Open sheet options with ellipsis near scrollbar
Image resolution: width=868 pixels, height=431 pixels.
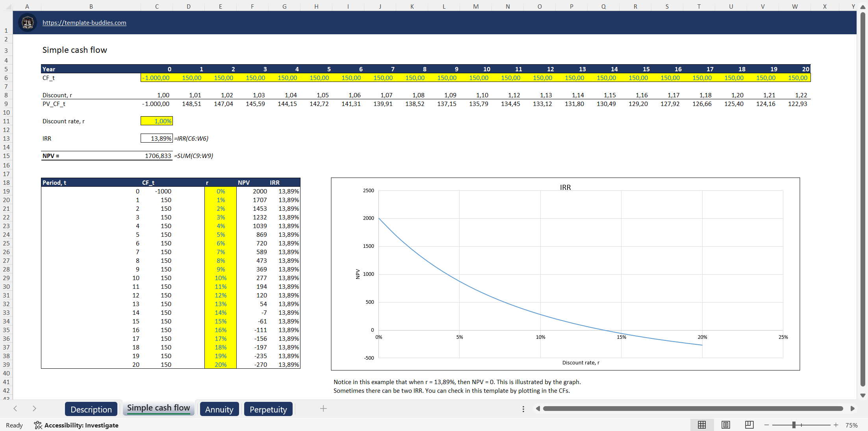coord(523,409)
